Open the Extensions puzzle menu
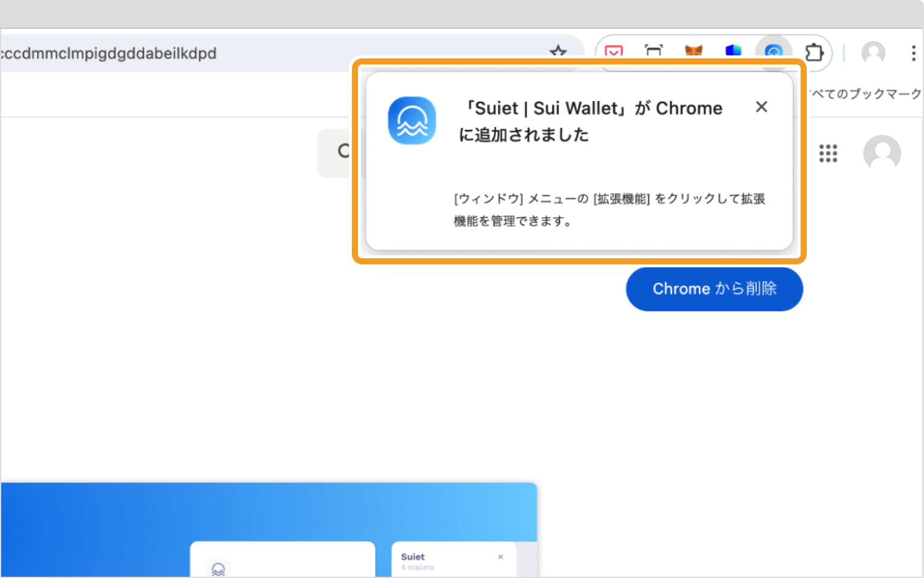This screenshot has width=924, height=578. (814, 53)
